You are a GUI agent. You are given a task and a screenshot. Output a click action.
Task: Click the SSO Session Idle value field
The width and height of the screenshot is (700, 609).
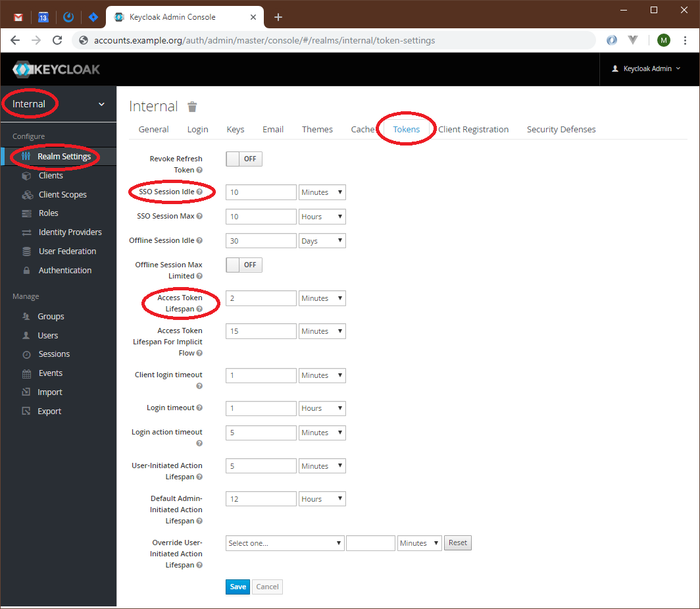point(261,192)
